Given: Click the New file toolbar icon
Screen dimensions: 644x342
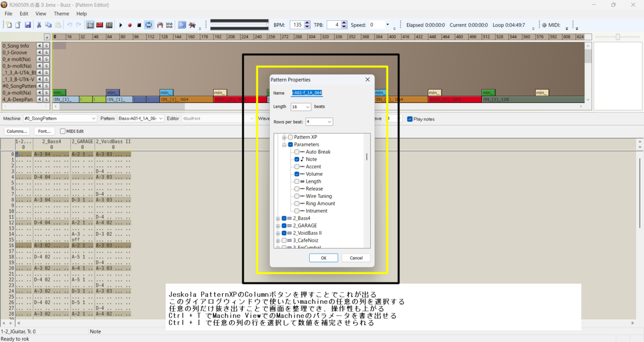Looking at the screenshot, I should pyautogui.click(x=9, y=25).
